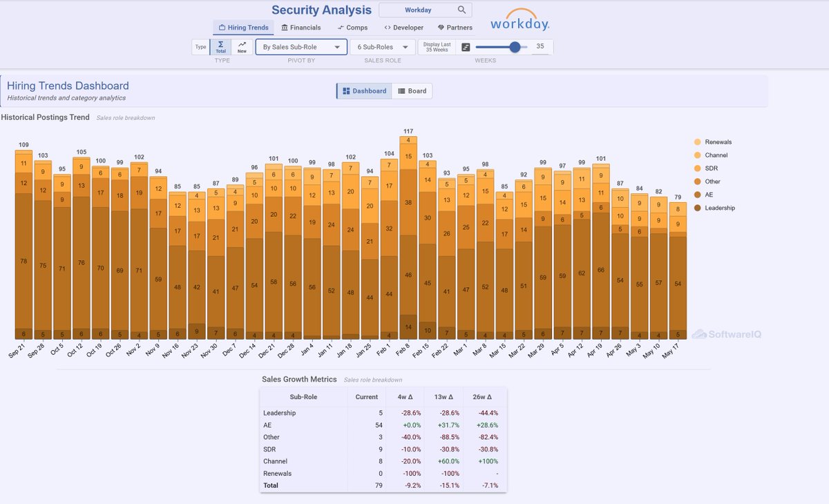Click the Total row label in table
This screenshot has height=504, width=829.
(271, 485)
